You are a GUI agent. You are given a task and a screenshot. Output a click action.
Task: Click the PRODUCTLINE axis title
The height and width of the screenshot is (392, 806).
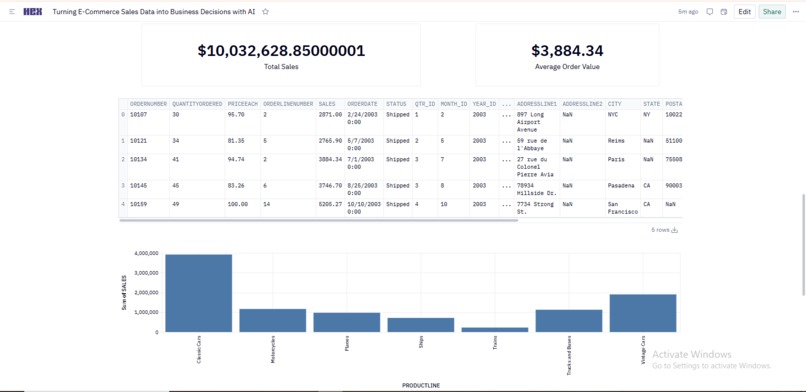(x=421, y=385)
